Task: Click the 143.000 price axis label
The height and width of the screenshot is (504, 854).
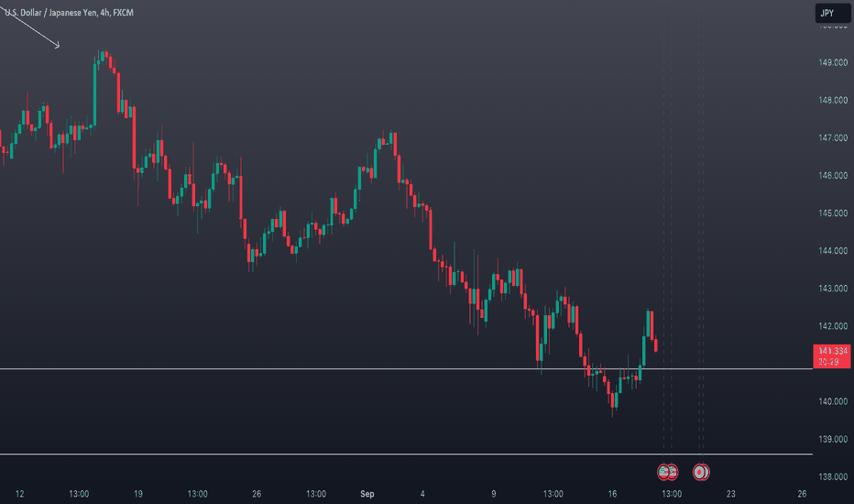Action: [833, 289]
